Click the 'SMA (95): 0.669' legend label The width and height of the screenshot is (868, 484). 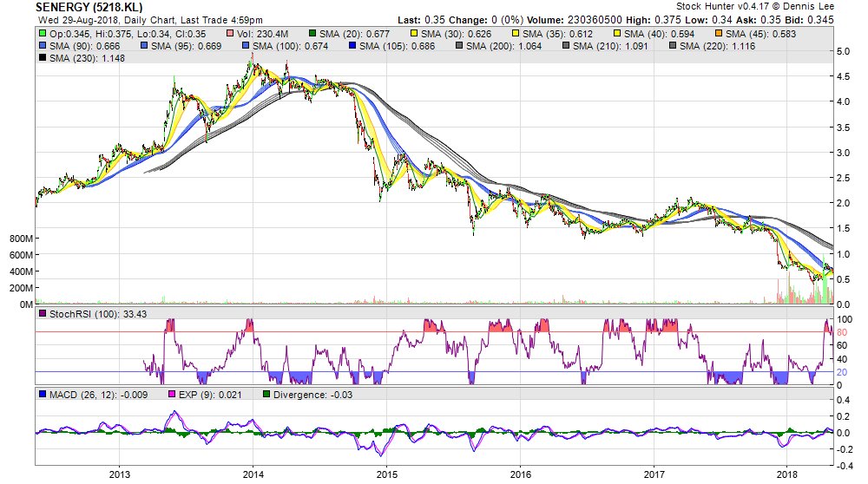click(x=186, y=46)
